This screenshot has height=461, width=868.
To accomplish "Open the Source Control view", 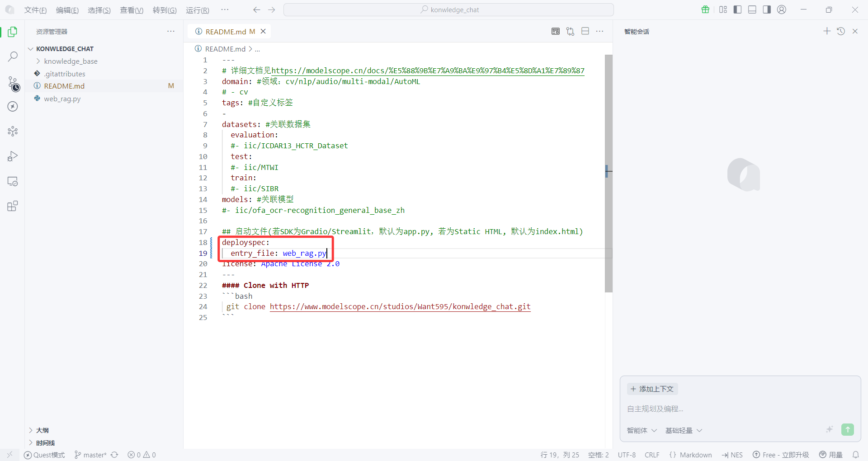I will pyautogui.click(x=14, y=83).
